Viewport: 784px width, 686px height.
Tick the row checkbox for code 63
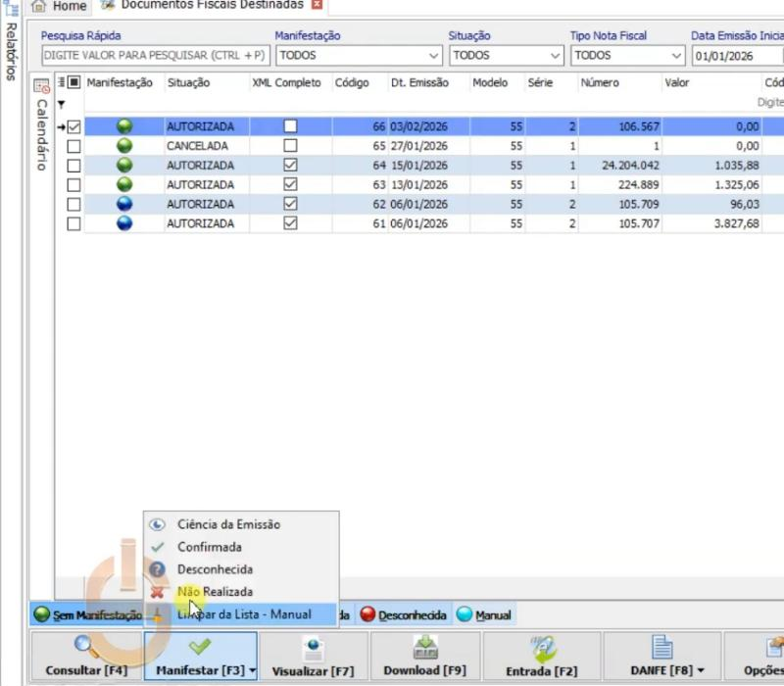click(x=73, y=185)
